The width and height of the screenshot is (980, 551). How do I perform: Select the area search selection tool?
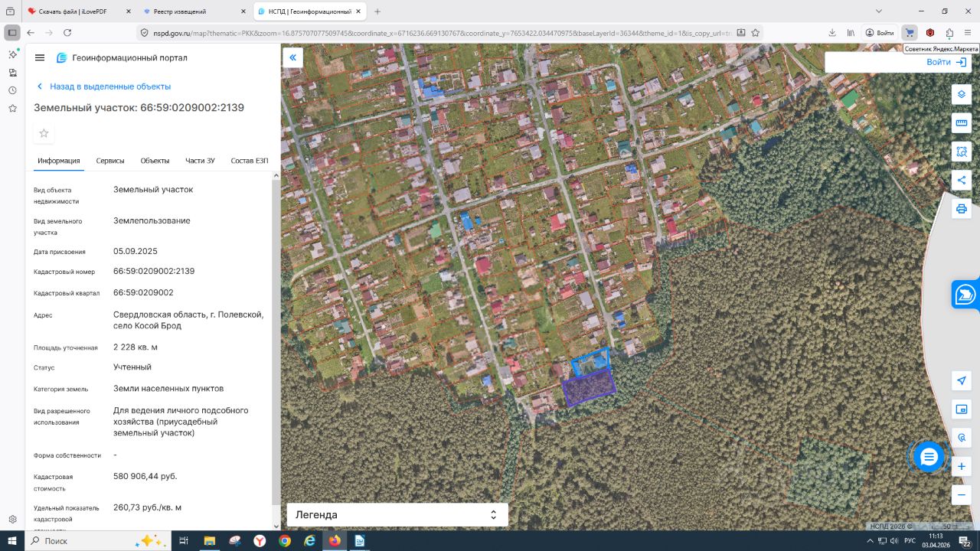962,152
